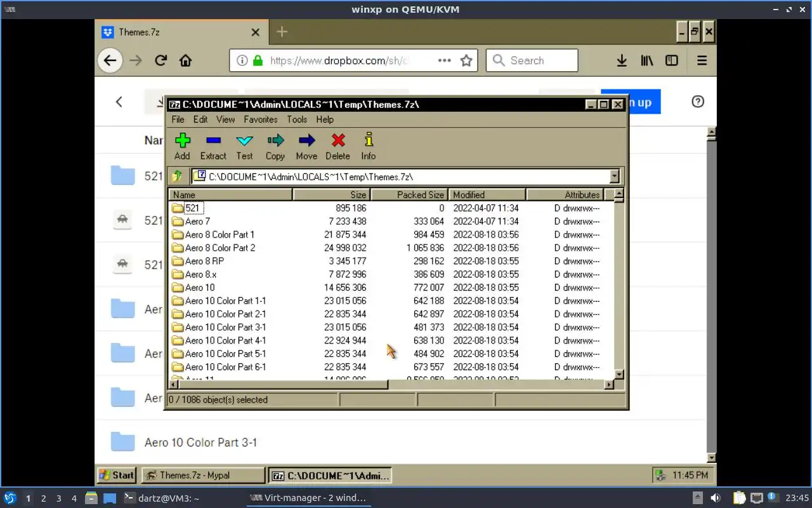The width and height of the screenshot is (812, 508).
Task: Open Dropbox help question mark icon
Action: pyautogui.click(x=698, y=102)
